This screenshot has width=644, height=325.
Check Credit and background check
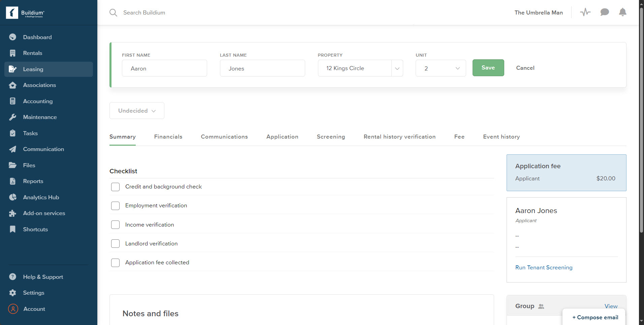(x=115, y=187)
